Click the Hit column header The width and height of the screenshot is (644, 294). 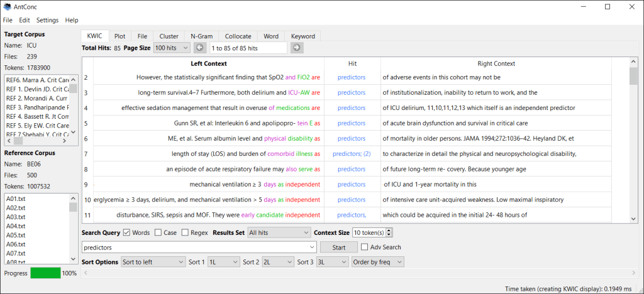click(x=352, y=63)
